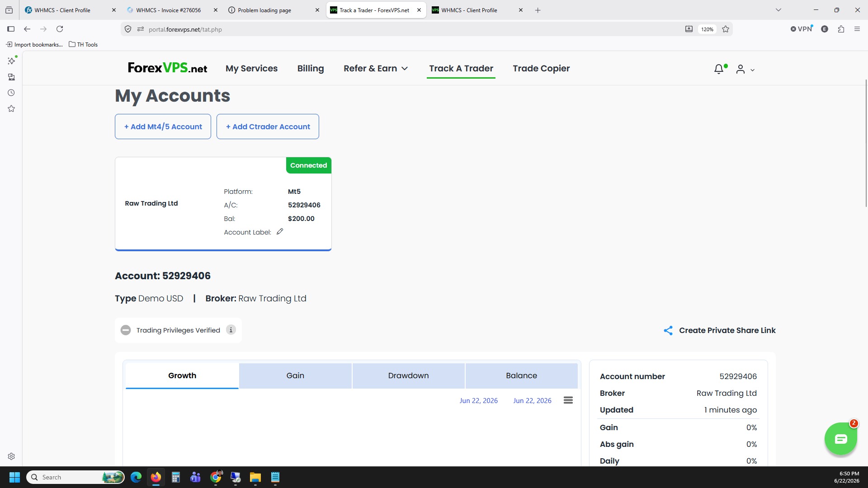The image size is (868, 488).
Task: Expand the list all tabs dropdown arrow
Action: [x=778, y=10]
